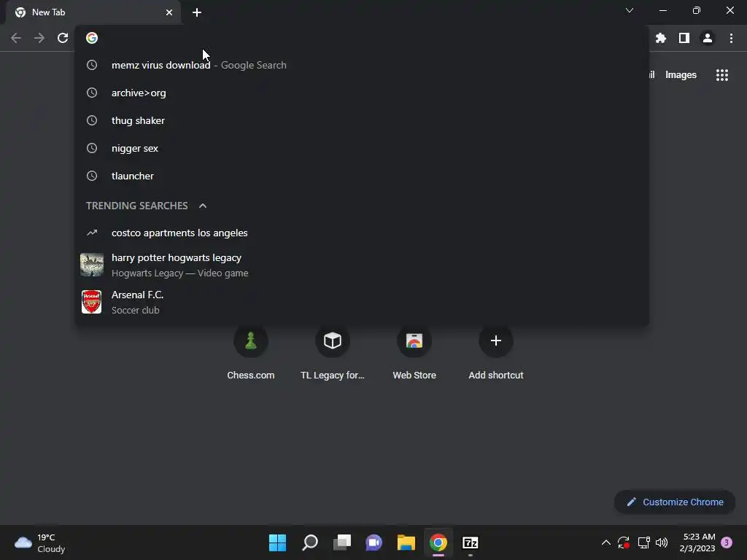Pick the 'tlauncher' history suggestion
This screenshot has height=560, width=747.
point(362,176)
